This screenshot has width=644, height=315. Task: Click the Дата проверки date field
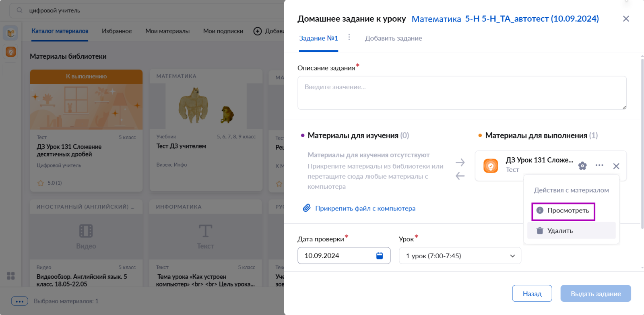coord(344,255)
